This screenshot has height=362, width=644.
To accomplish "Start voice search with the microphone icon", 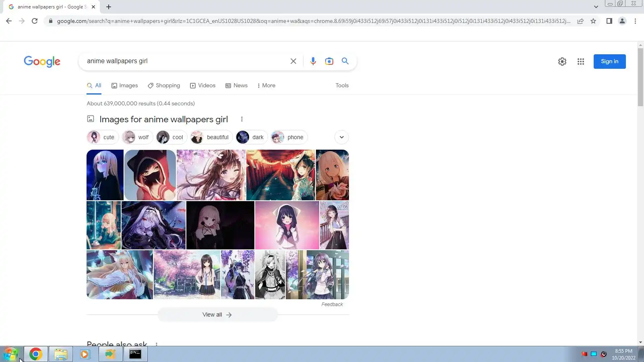I will coord(313,61).
